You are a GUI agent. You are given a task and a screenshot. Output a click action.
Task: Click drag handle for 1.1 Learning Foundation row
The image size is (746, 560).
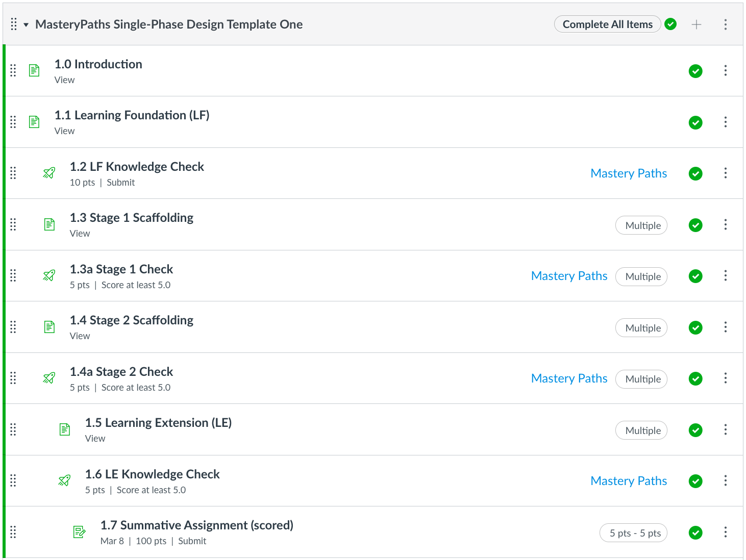tap(13, 122)
